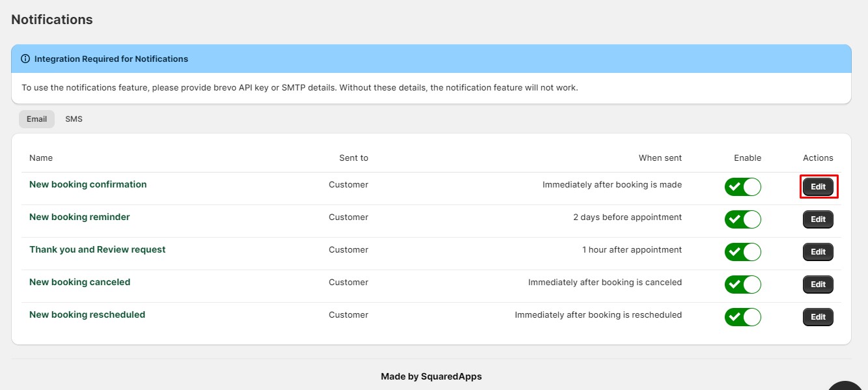This screenshot has height=390, width=868.
Task: Edit the Thank you and Review request email
Action: (818, 252)
